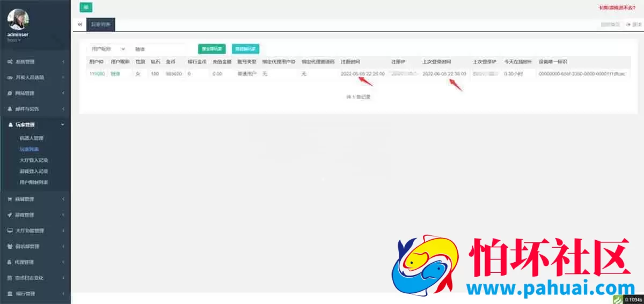Expand the 游戏管理 menu chevron

63,215
